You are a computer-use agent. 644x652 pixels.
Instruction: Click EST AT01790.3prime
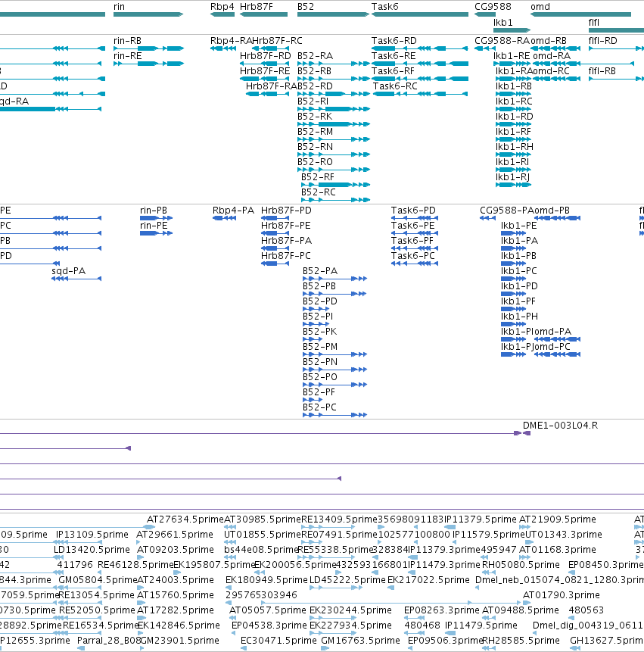click(x=562, y=595)
